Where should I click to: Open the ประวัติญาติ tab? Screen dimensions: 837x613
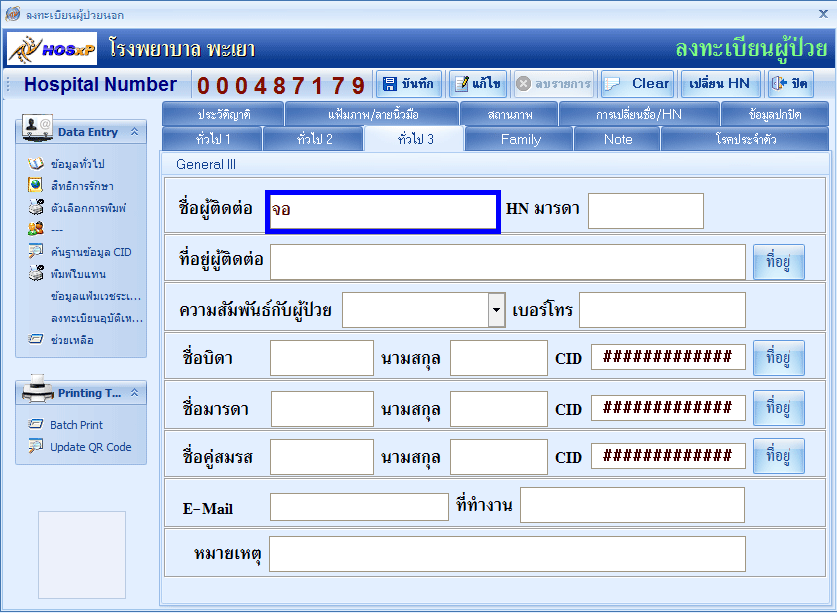click(223, 114)
